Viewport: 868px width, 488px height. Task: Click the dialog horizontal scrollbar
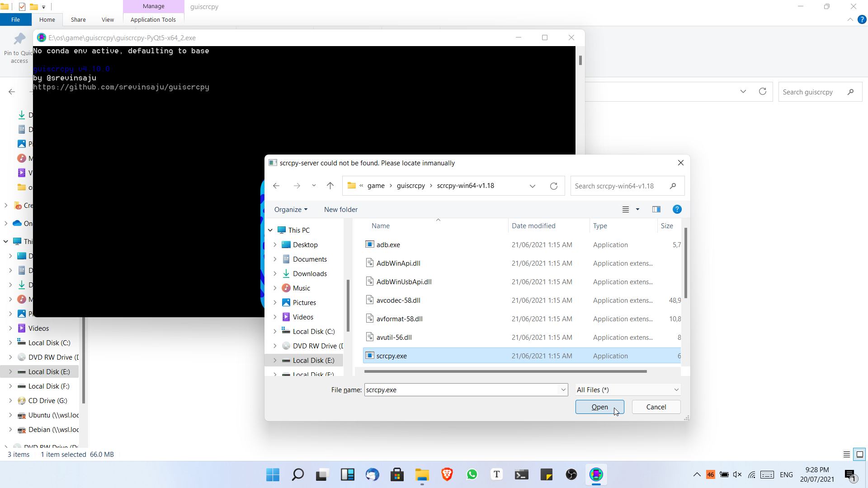505,371
